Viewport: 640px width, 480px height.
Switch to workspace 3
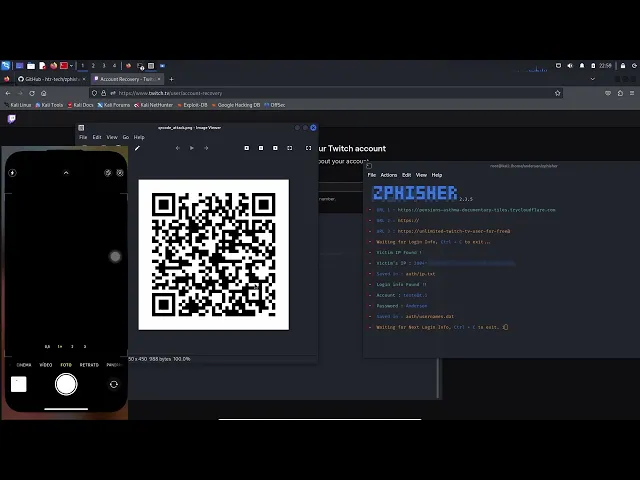tap(104, 66)
